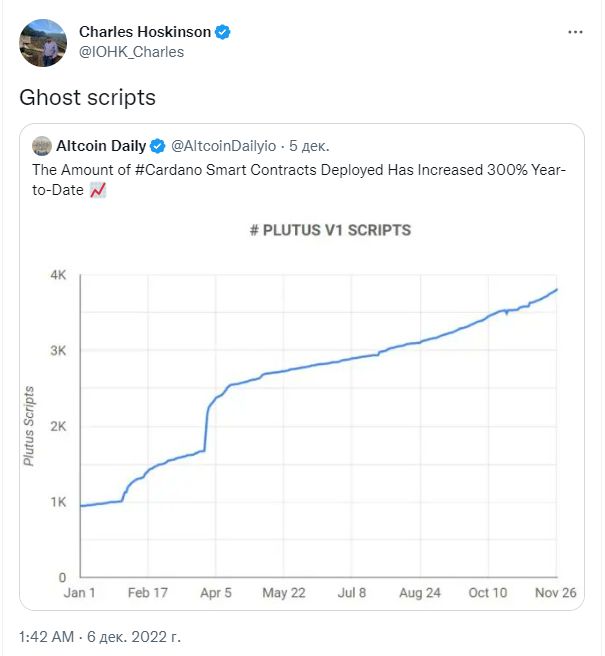Screen dimensions: 605x656
Task: Click the Nov 26 endpoint of line
Action: [556, 290]
